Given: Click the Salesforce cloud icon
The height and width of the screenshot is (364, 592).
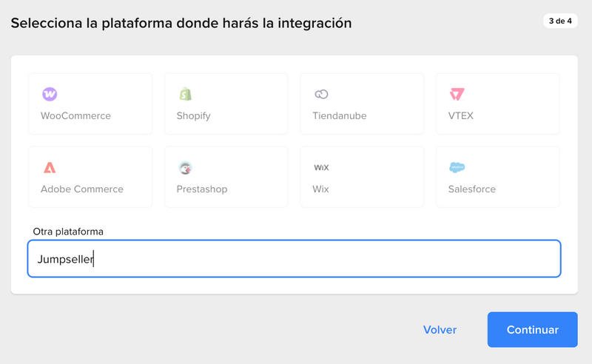Looking at the screenshot, I should point(457,167).
